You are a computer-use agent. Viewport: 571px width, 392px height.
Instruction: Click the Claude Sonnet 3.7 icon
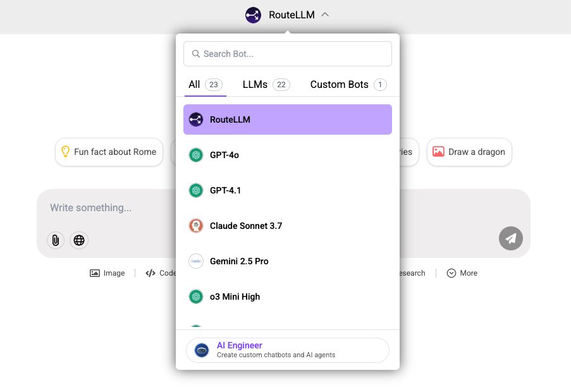196,226
